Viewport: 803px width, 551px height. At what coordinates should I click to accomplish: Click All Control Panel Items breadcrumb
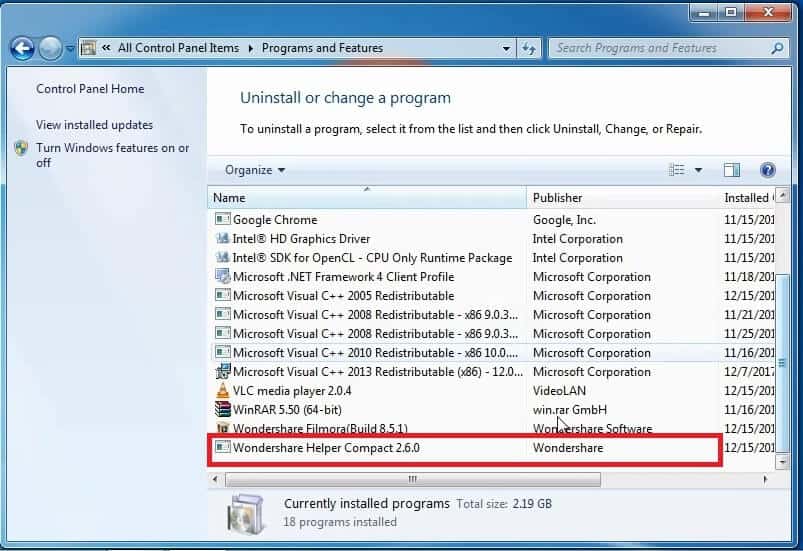[x=178, y=48]
